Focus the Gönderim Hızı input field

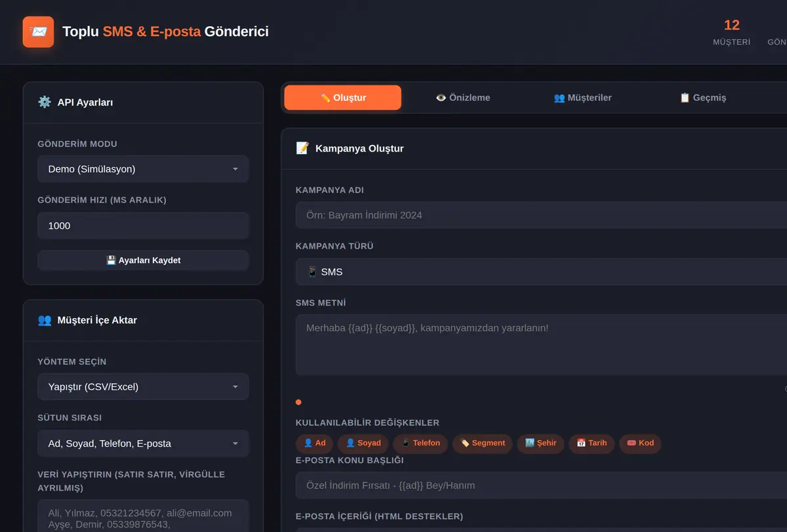click(x=143, y=226)
